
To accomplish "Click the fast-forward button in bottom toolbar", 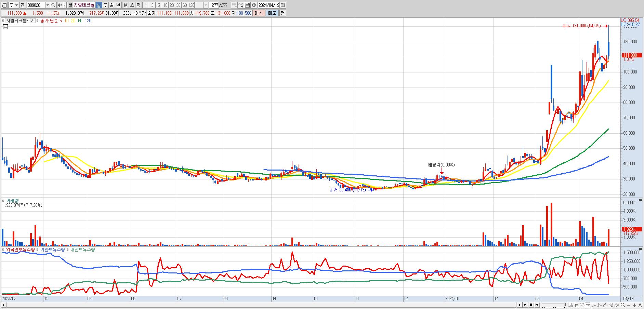I will tap(537, 305).
